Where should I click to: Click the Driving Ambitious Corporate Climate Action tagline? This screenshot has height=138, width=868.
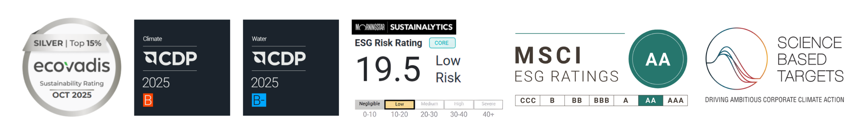point(774,100)
